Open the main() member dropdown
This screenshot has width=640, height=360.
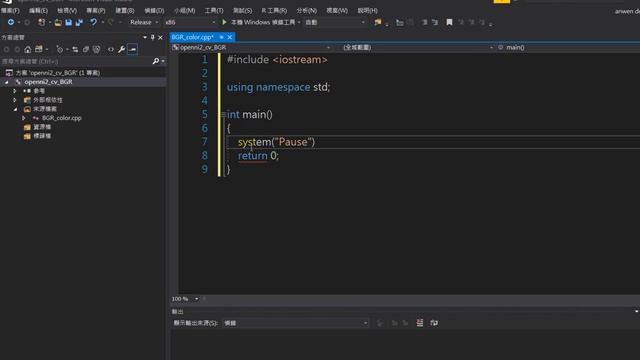click(x=568, y=47)
